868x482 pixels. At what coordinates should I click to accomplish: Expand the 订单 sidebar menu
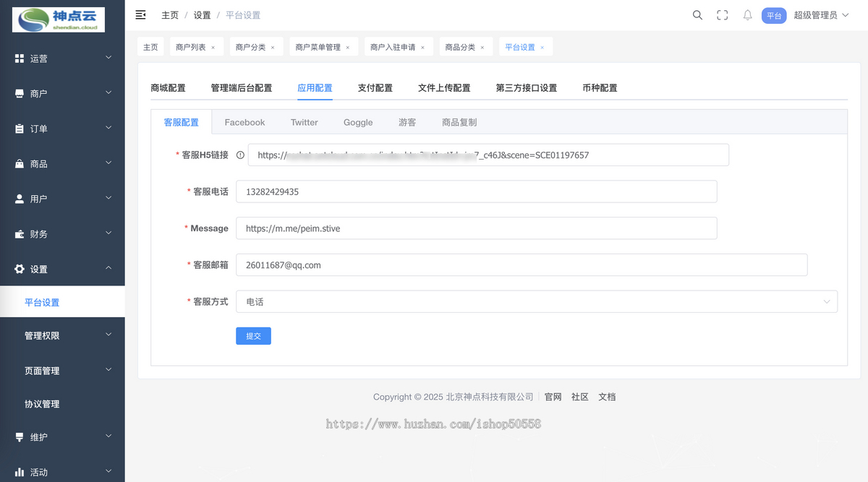(109, 128)
